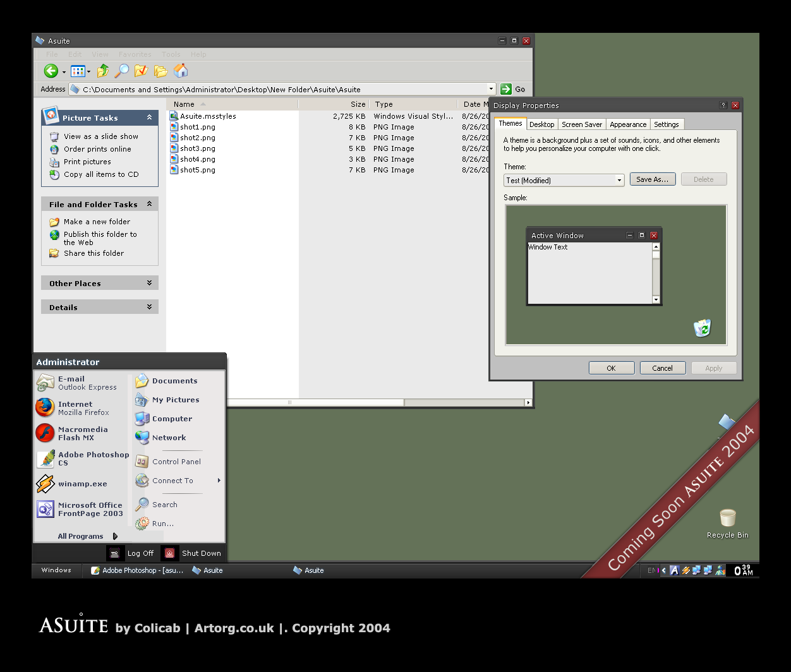
Task: Click the Recycle Bin desktop icon
Action: pos(727,518)
